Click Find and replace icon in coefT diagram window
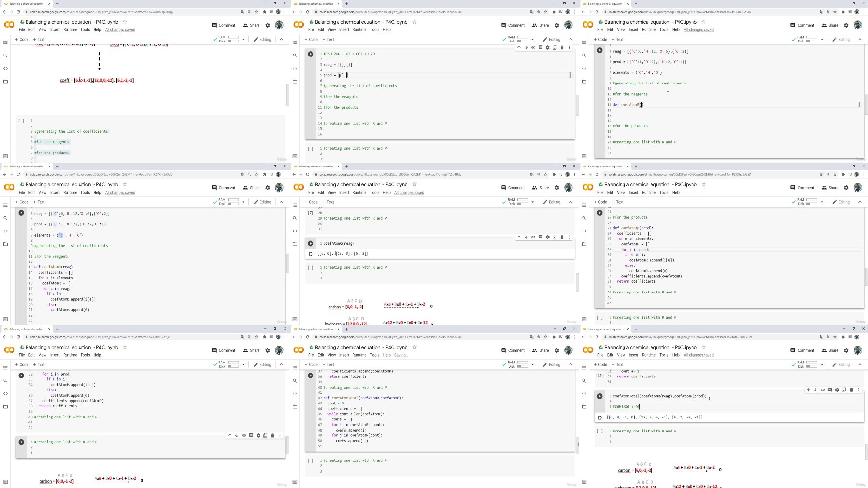 point(5,56)
